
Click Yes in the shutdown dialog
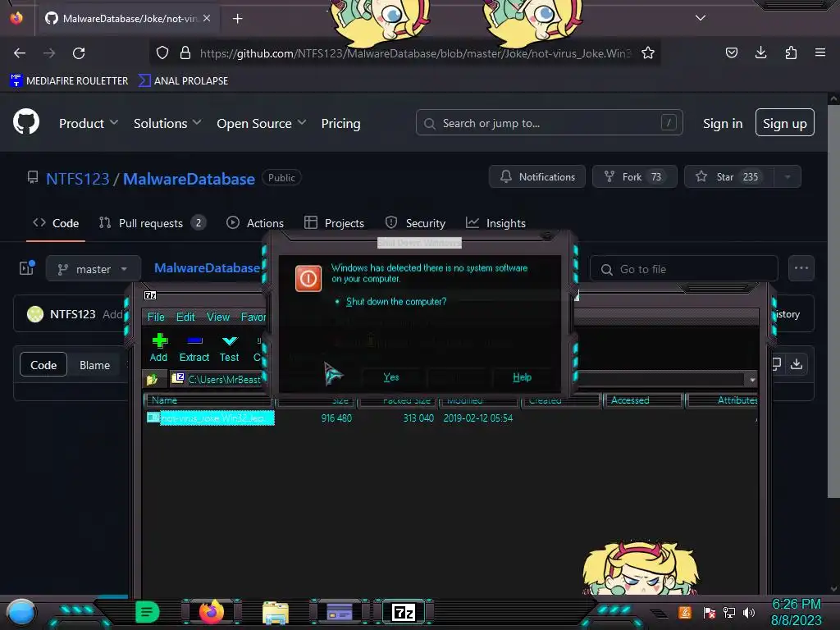(x=391, y=377)
